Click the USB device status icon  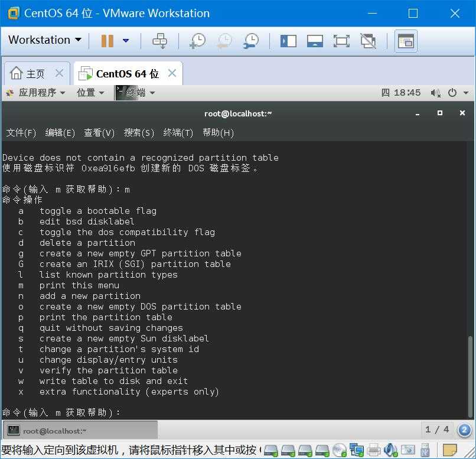tap(425, 451)
